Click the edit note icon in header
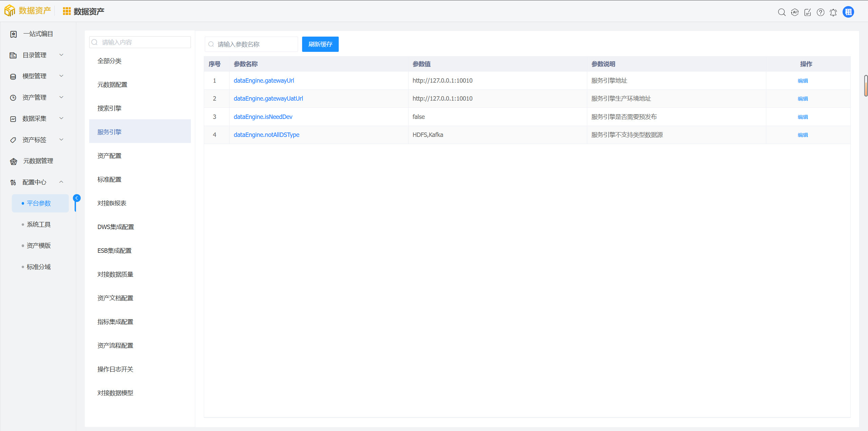 [x=807, y=12]
